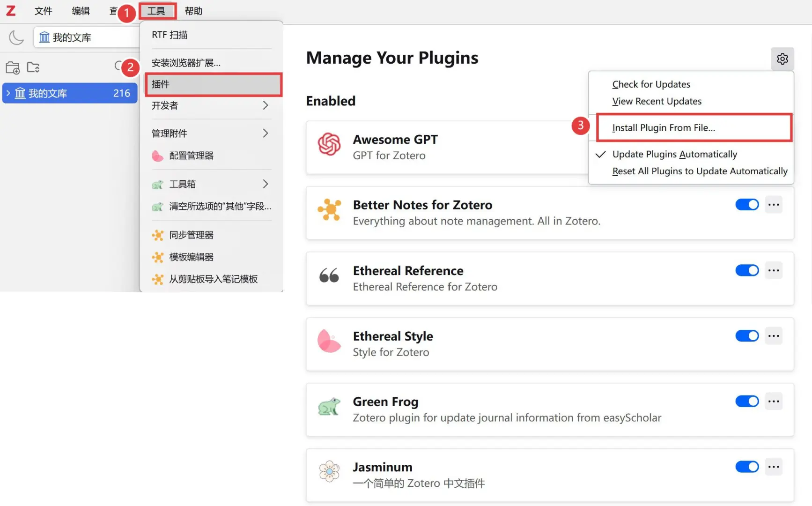Open the 工具 menu
The height and width of the screenshot is (506, 812).
157,11
